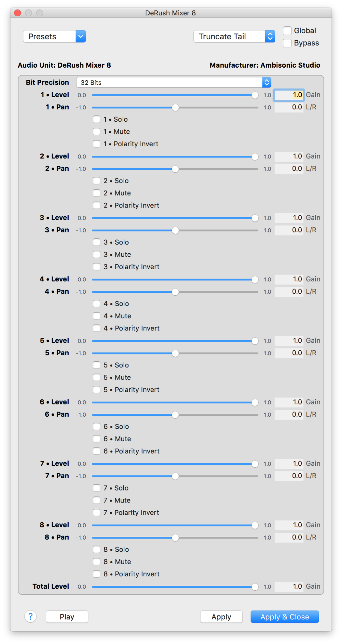This screenshot has width=342, height=644.
Task: Click the 4 • Pan slider knob
Action: click(x=175, y=292)
